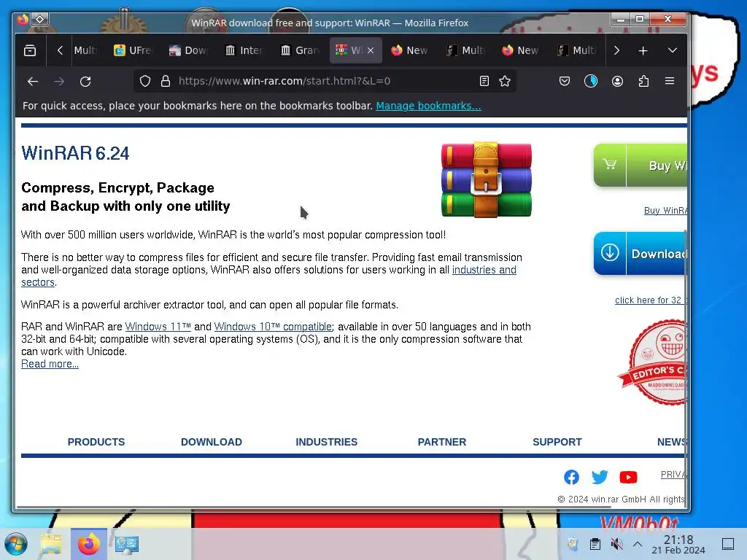Image resolution: width=747 pixels, height=560 pixels.
Task: Click Editor's Choice badge image
Action: point(654,362)
